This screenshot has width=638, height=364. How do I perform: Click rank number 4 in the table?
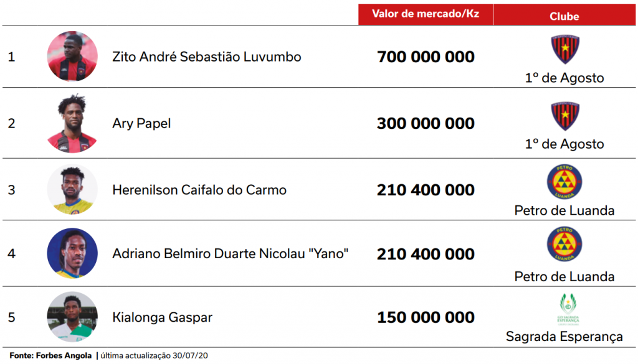[11, 254]
